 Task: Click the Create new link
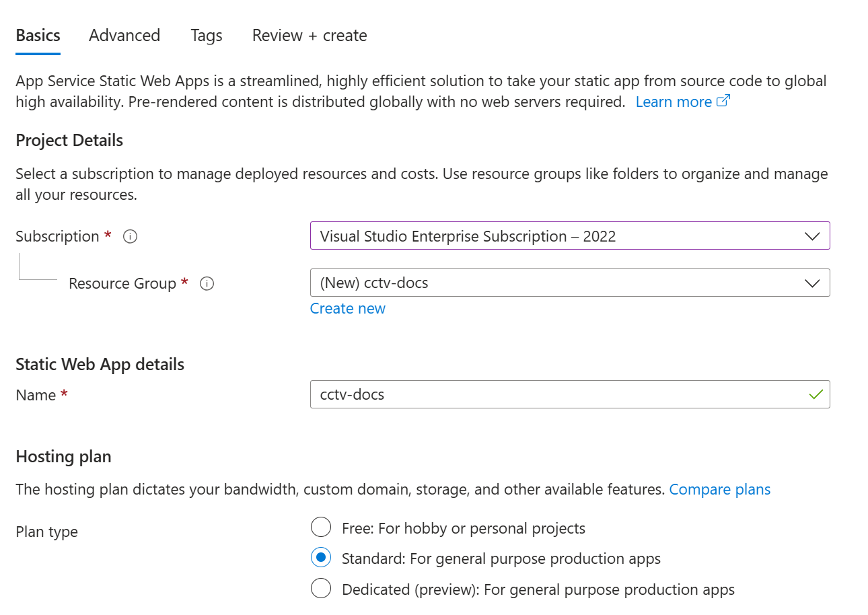348,308
